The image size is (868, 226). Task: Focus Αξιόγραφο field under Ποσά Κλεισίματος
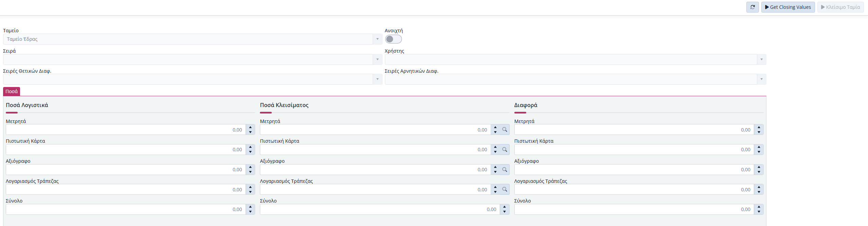click(375, 170)
